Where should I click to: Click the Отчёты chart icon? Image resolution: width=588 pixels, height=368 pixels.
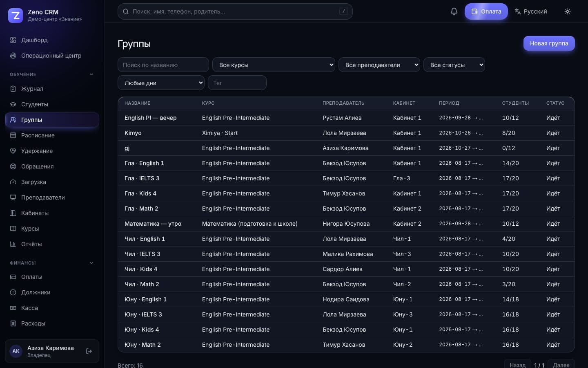click(13, 244)
